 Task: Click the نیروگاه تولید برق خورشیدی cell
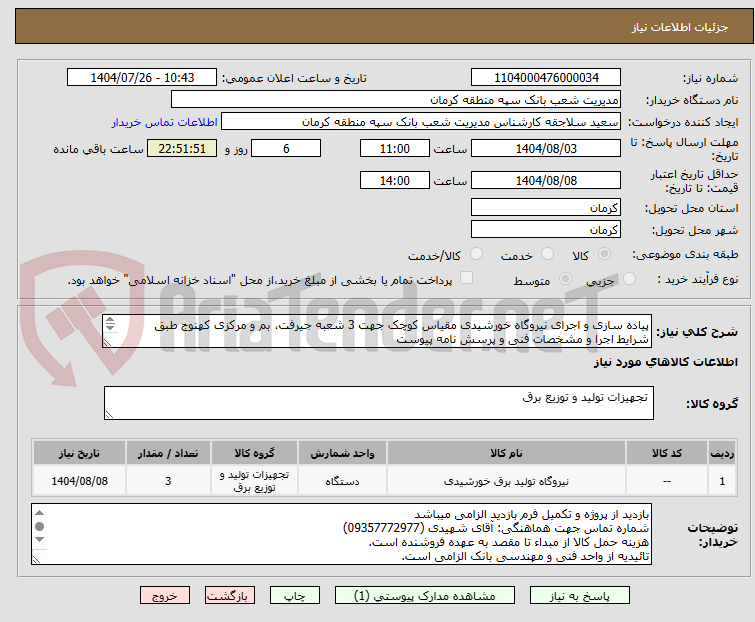506,480
